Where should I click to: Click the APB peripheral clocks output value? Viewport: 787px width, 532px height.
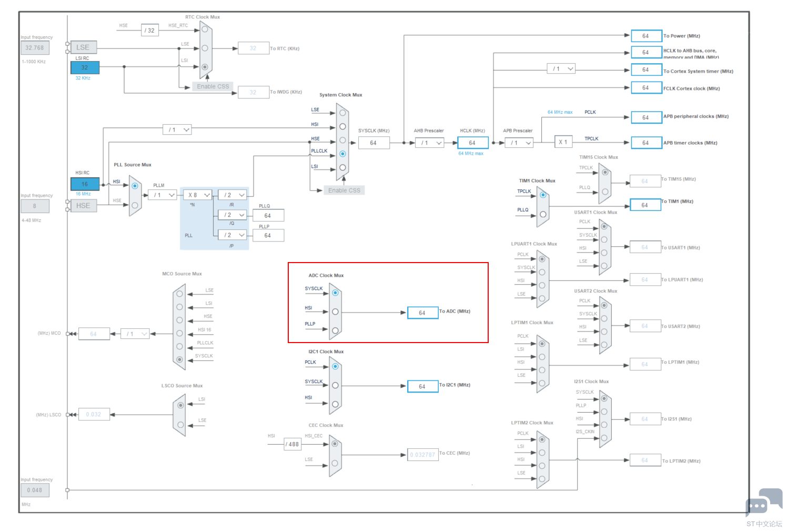pyautogui.click(x=646, y=117)
